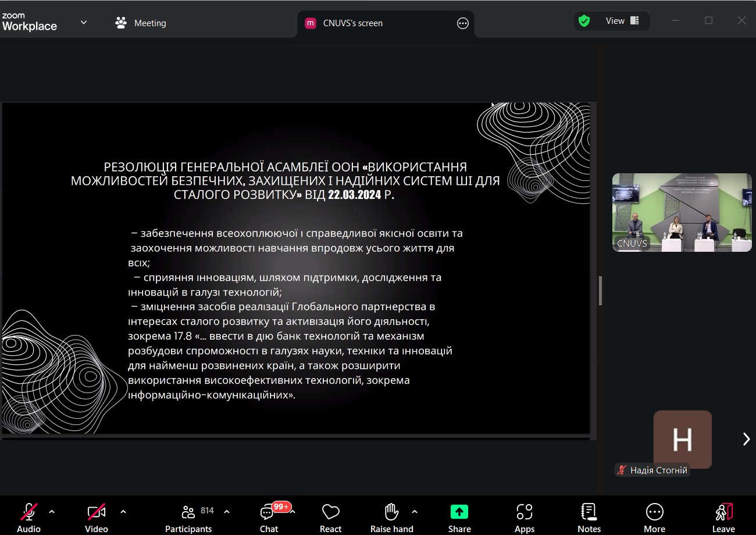Open the Participants panel

(188, 516)
